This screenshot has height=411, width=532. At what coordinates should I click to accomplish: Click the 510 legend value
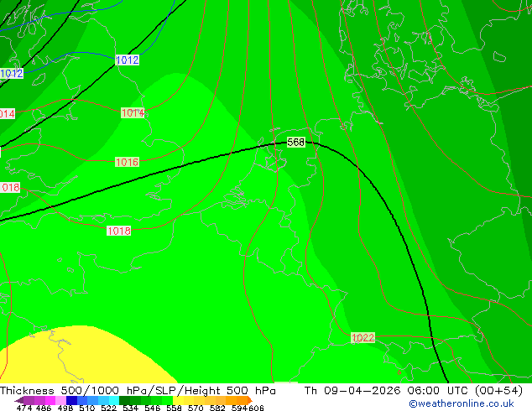point(87,408)
